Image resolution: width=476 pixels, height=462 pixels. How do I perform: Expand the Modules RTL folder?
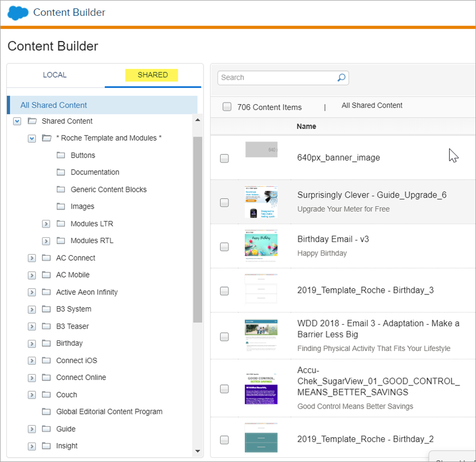point(46,241)
